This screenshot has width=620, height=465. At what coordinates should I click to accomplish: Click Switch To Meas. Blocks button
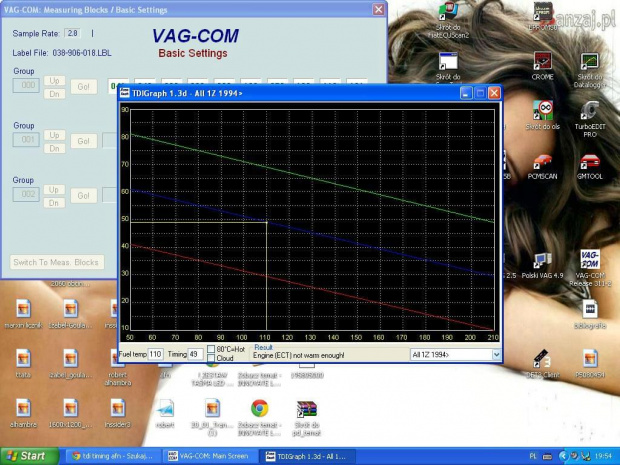(x=57, y=262)
